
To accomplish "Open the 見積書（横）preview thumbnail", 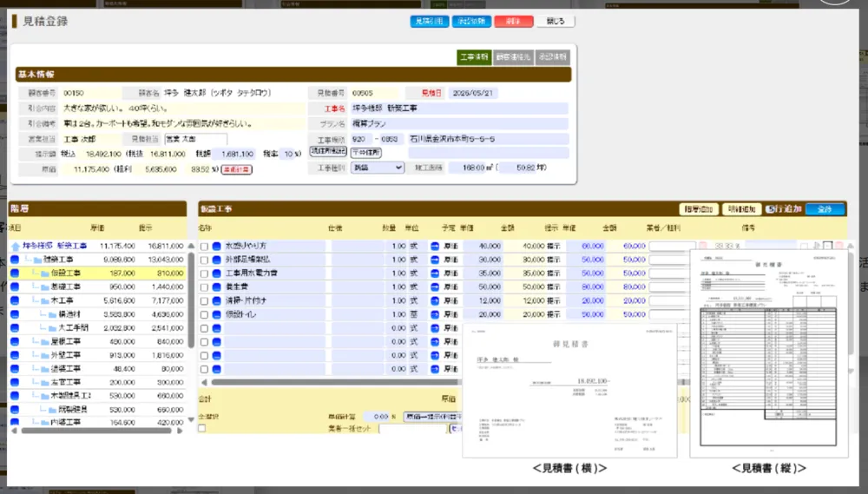I will 569,391.
